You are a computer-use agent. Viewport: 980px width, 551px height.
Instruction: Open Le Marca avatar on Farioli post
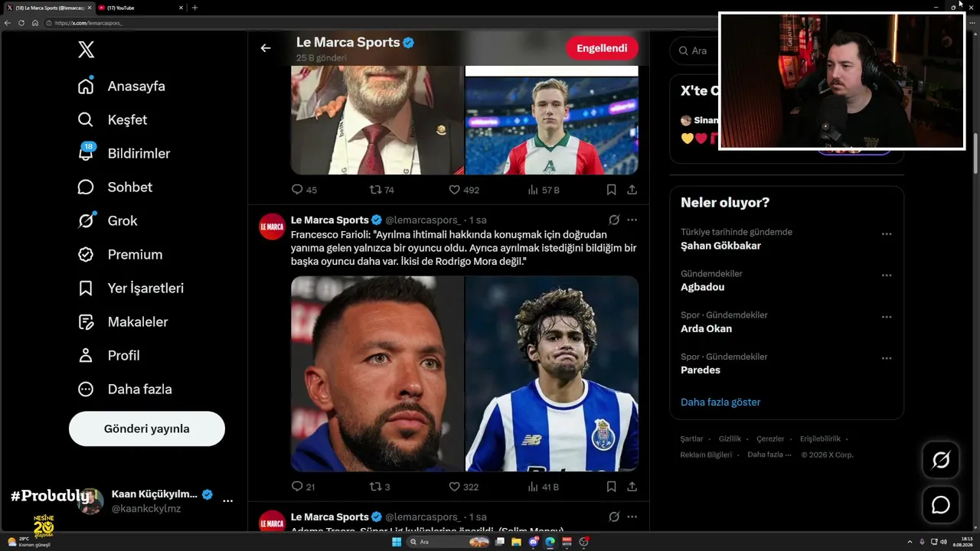tap(272, 227)
